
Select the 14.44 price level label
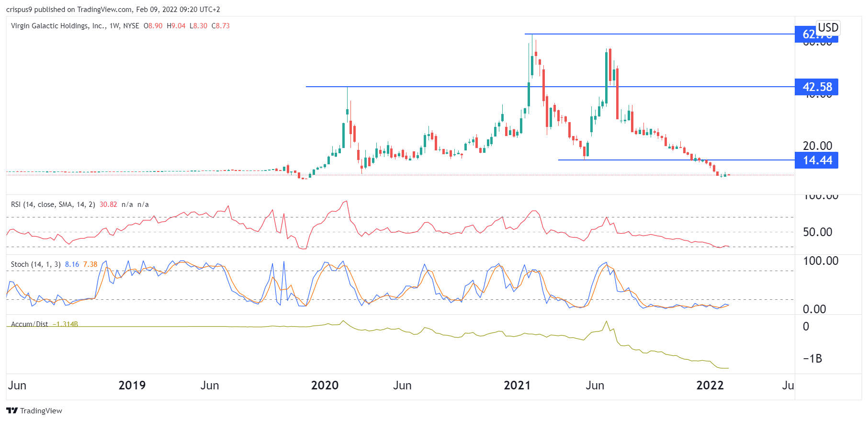point(817,160)
